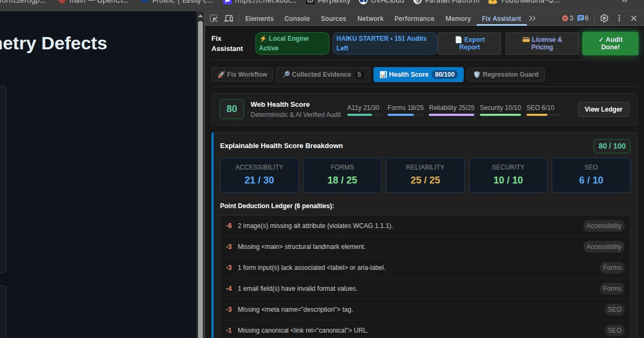The image size is (644, 338).
Task: Select the Accessibility 21 / 30 score card
Action: tap(259, 175)
